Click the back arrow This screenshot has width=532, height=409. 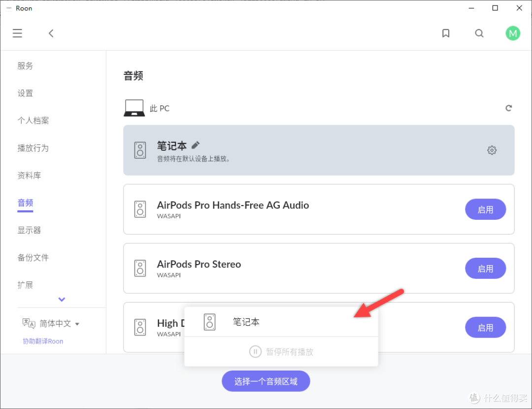(51, 34)
